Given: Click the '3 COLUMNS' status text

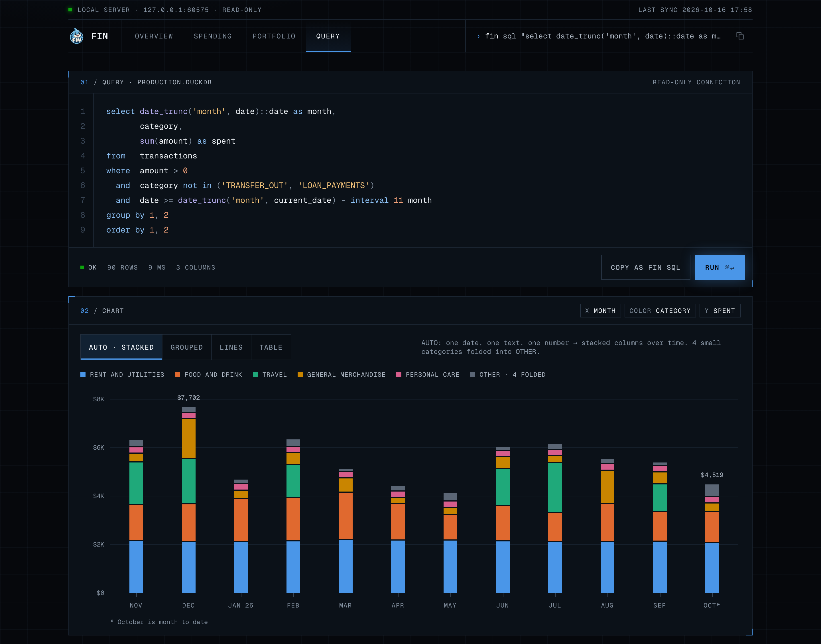Looking at the screenshot, I should tap(196, 267).
